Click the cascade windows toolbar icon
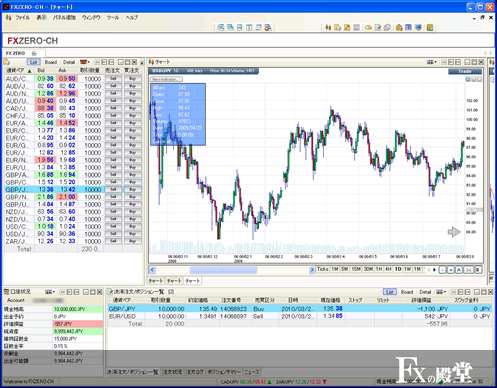 click(230, 27)
